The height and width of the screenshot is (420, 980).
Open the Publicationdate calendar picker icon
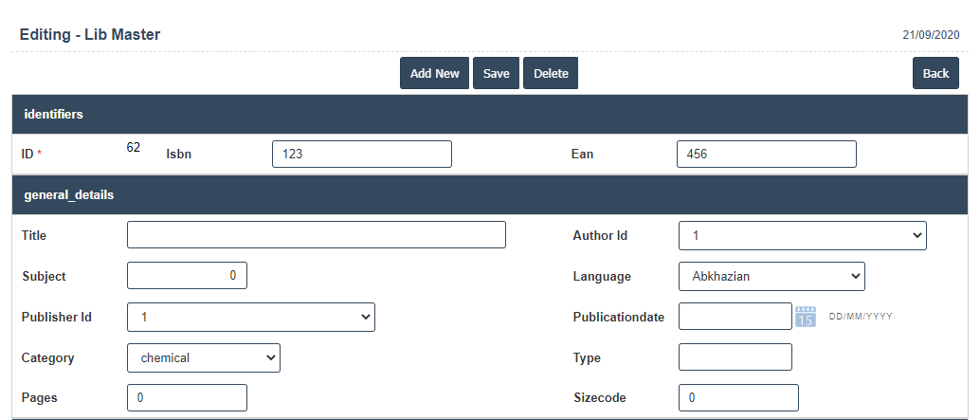point(806,317)
